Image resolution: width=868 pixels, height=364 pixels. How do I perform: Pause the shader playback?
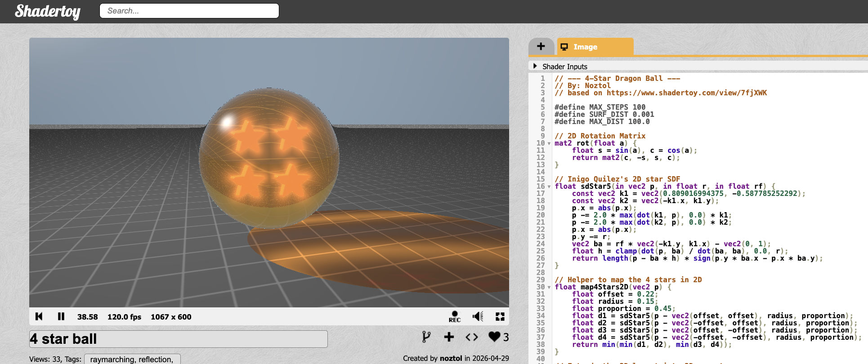(x=61, y=316)
